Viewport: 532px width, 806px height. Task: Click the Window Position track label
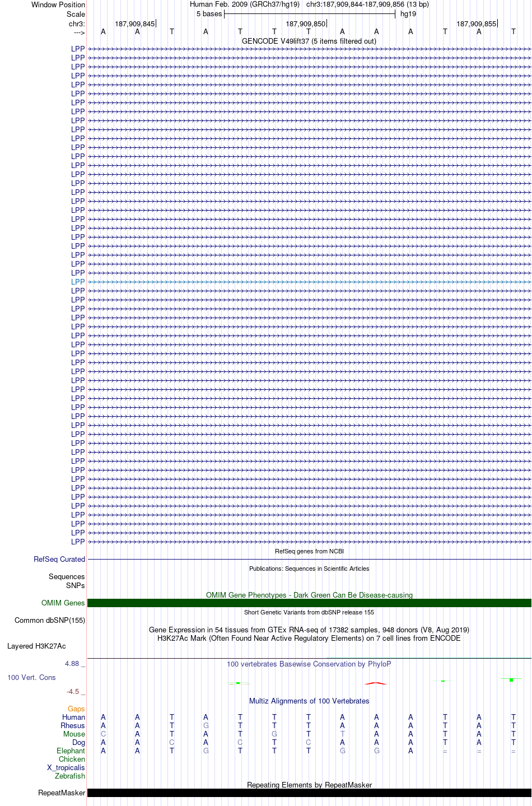[58, 4]
